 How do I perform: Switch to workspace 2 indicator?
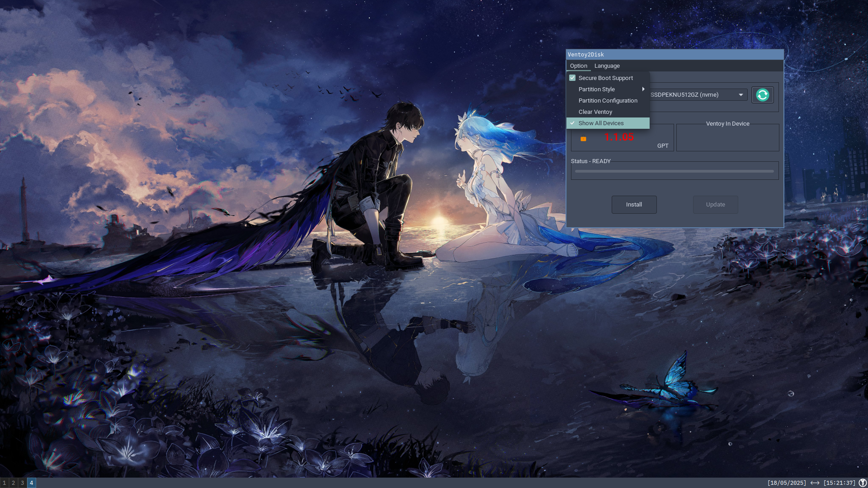(x=14, y=483)
